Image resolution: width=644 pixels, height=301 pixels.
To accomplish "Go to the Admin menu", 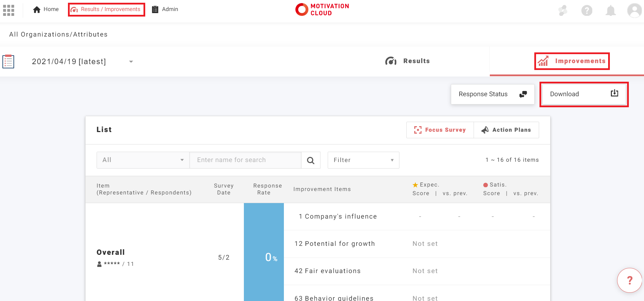I will click(165, 9).
